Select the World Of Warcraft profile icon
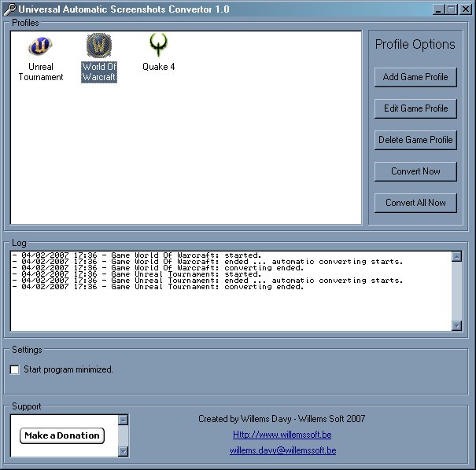The width and height of the screenshot is (476, 470). (99, 46)
